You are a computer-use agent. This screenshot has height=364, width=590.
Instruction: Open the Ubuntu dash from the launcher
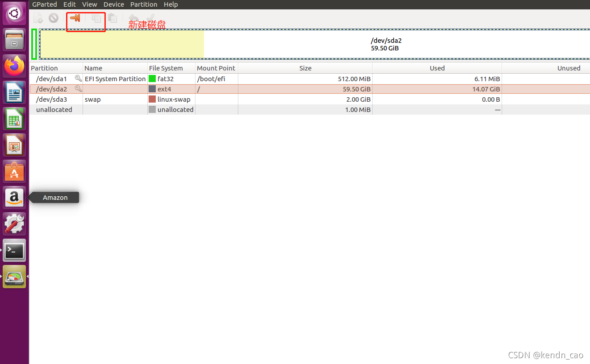[14, 13]
